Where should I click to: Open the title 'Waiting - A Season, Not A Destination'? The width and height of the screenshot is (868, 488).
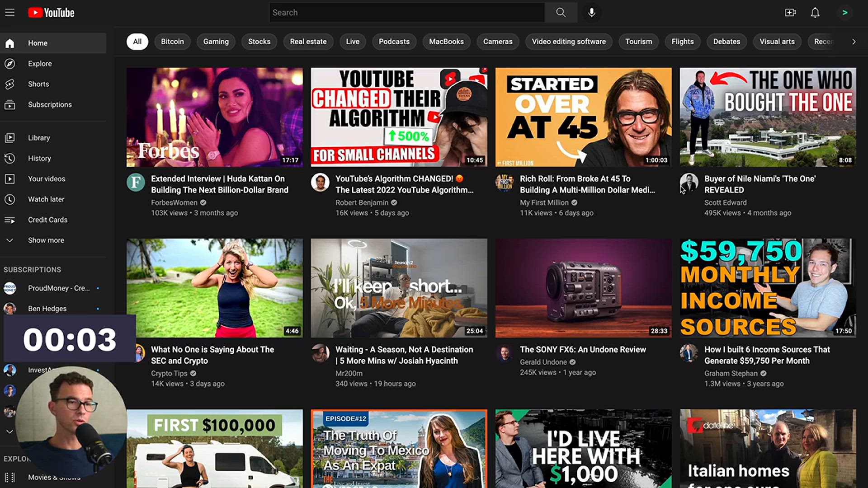404,355
